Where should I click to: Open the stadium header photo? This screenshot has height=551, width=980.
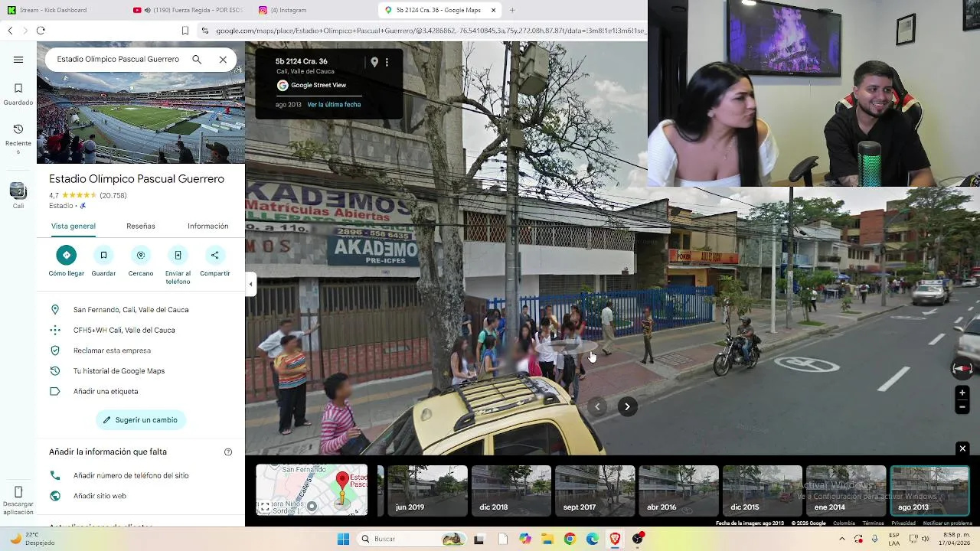141,119
